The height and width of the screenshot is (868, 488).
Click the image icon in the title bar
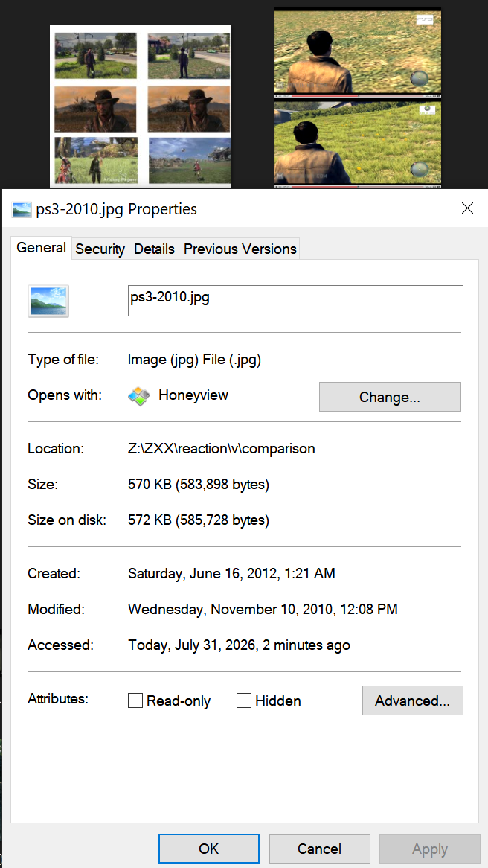pos(21,209)
